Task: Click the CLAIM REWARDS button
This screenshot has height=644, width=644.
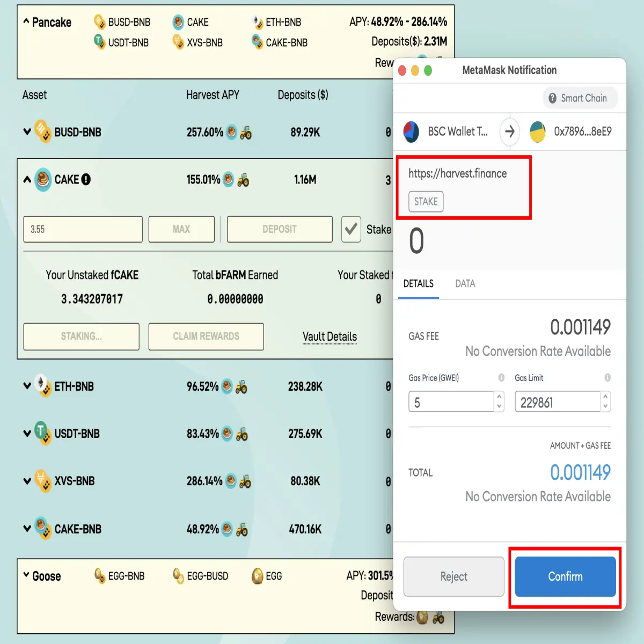Action: tap(206, 336)
